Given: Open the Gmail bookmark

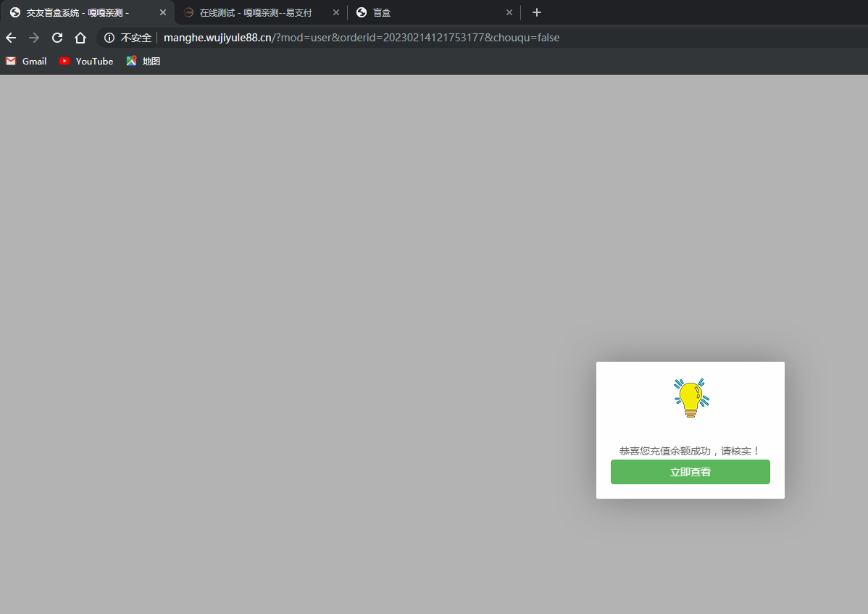Looking at the screenshot, I should coord(26,62).
